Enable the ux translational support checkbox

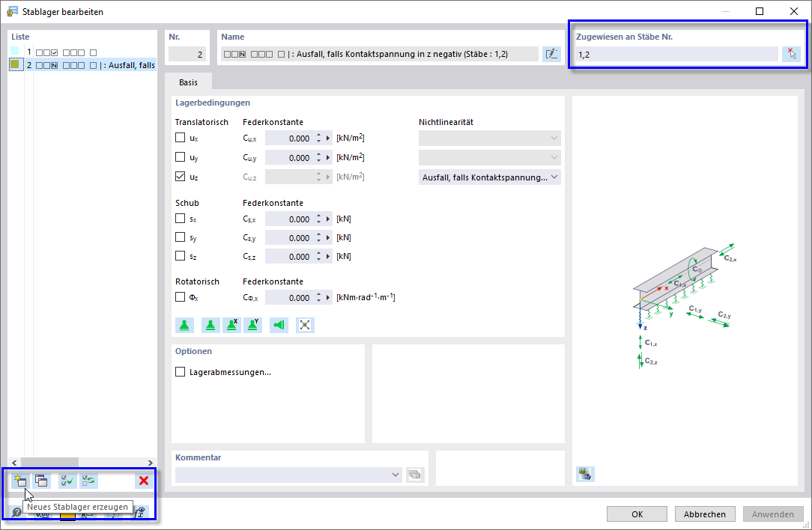click(181, 138)
